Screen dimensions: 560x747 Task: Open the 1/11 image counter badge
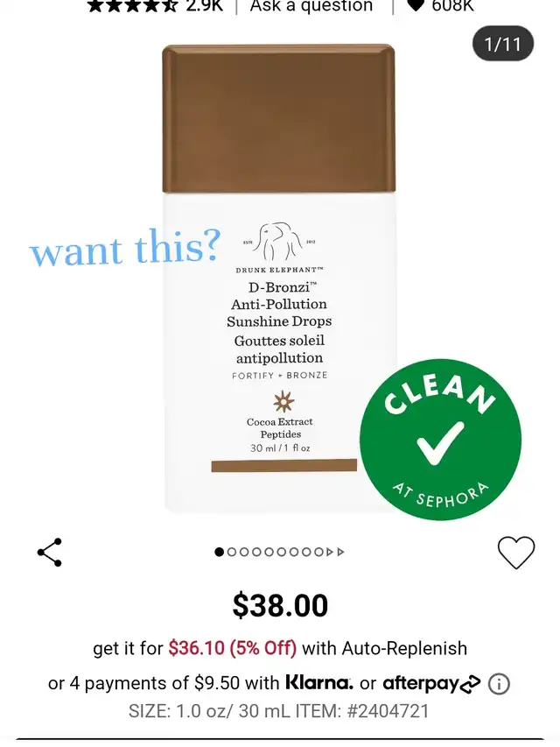503,44
